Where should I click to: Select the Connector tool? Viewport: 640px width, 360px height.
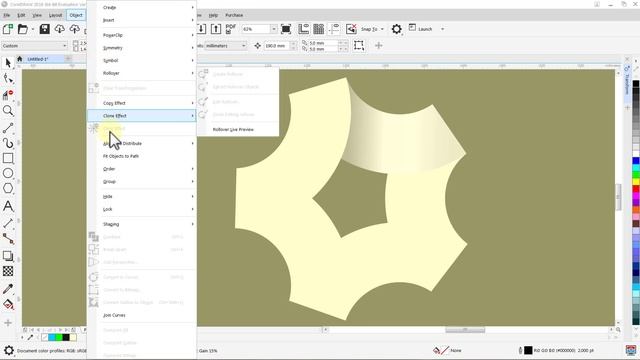8,238
